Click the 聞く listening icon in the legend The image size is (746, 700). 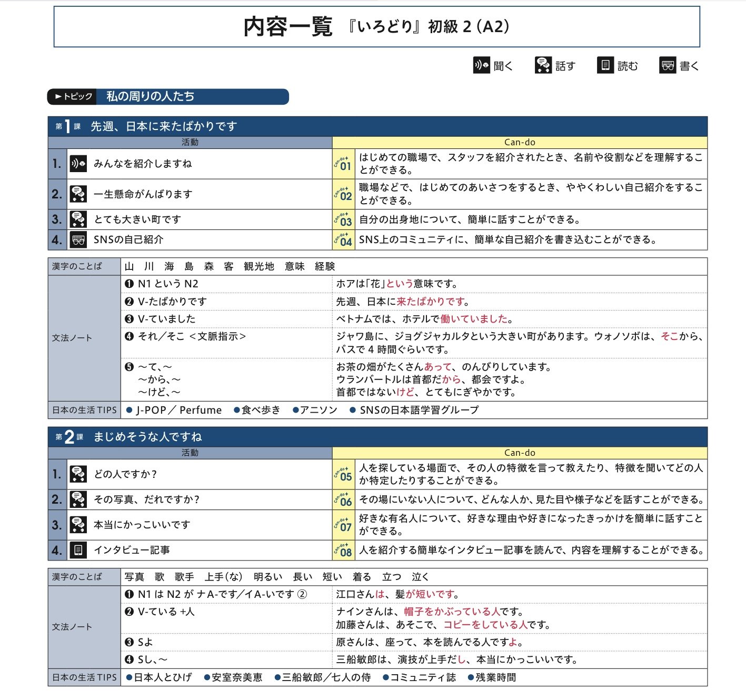pyautogui.click(x=481, y=65)
